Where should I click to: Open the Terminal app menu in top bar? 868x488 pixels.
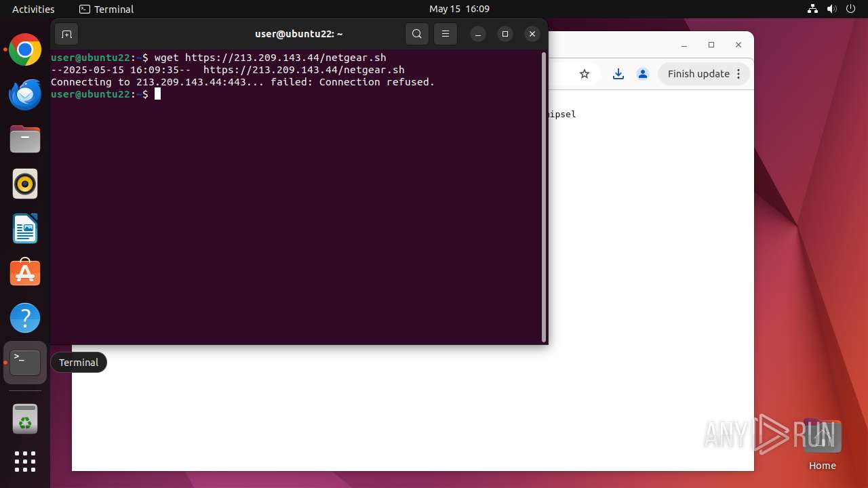tap(106, 9)
